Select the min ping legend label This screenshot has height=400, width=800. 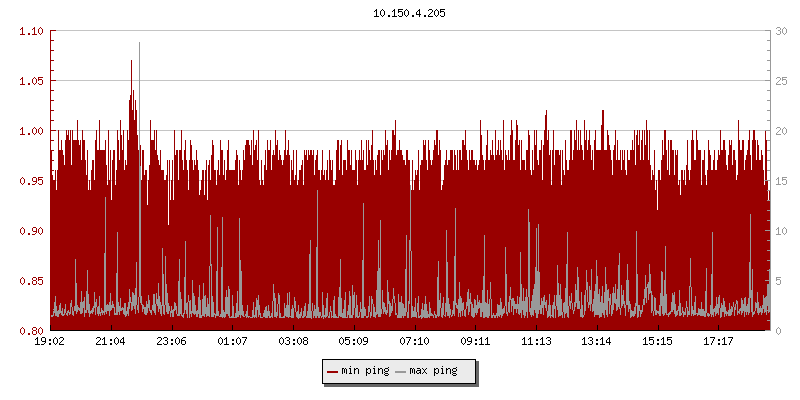click(365, 371)
